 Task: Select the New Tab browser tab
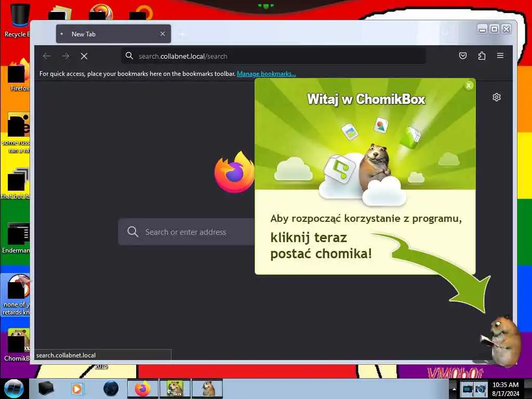pos(113,34)
